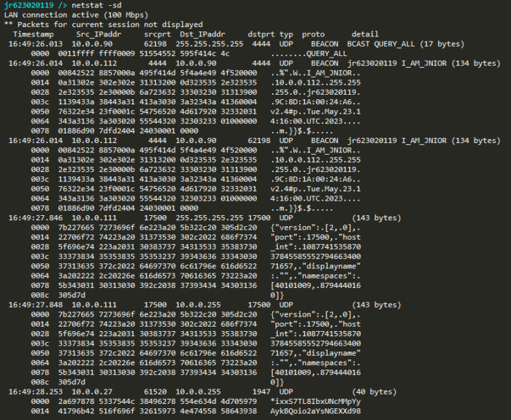Select the typed command 'netstat -sd'
511x420 pixels.
point(97,5)
